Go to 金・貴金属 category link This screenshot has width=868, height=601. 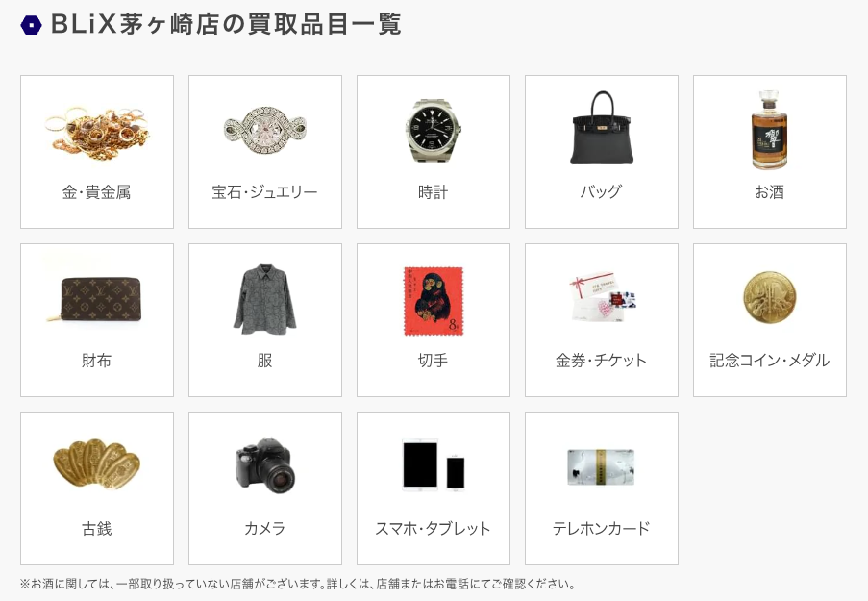coord(97,192)
